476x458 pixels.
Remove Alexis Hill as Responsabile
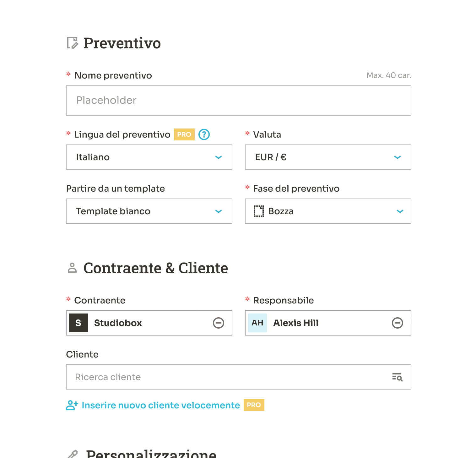point(398,323)
